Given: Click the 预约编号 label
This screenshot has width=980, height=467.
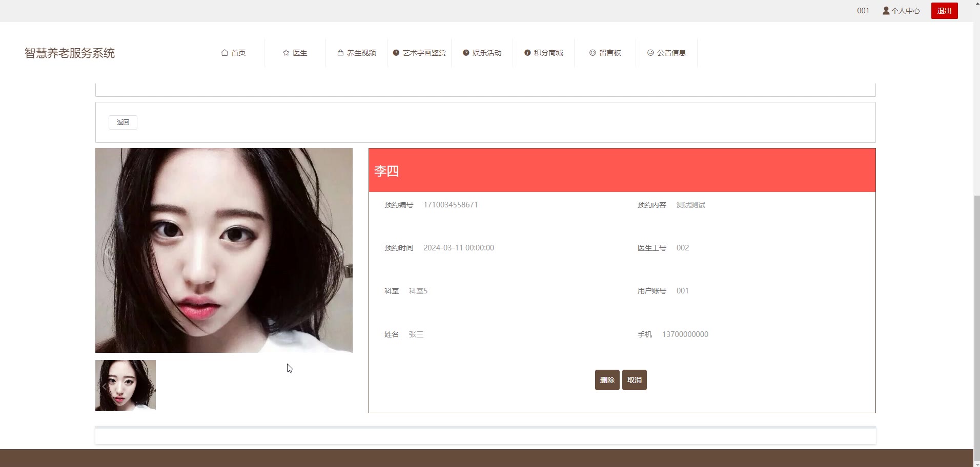Looking at the screenshot, I should click(399, 205).
